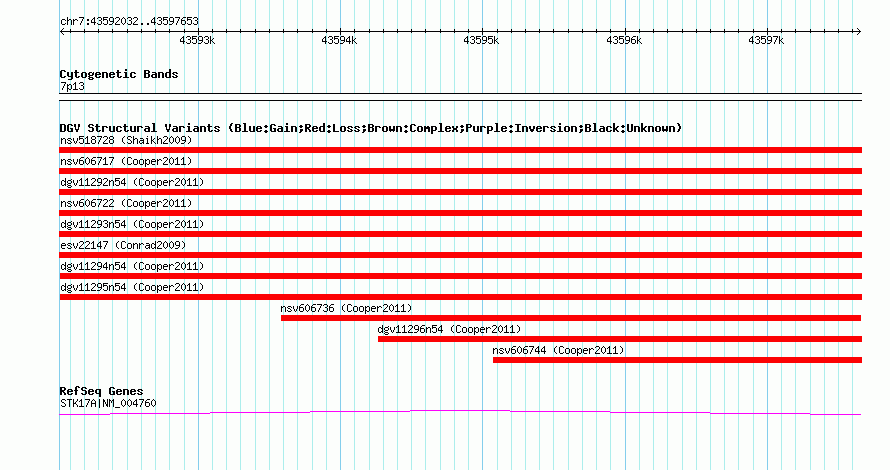
Task: Click the nsv518728 (Shaikh2009) variant label
Action: (x=126, y=140)
